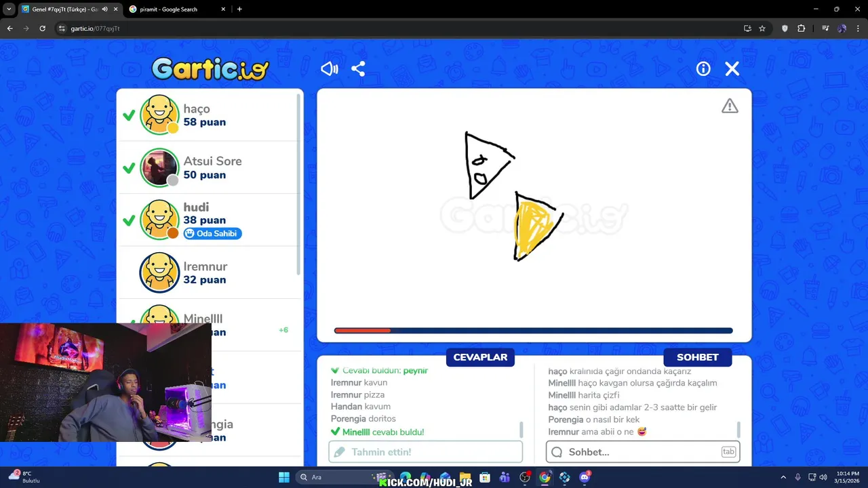
Task: Click the 58 puan score for haço
Action: coord(205,122)
